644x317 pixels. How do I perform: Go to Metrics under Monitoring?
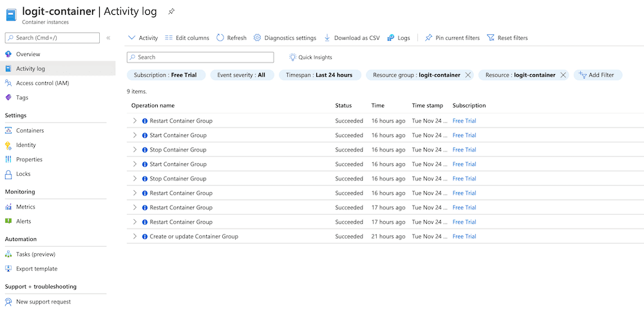pos(26,207)
